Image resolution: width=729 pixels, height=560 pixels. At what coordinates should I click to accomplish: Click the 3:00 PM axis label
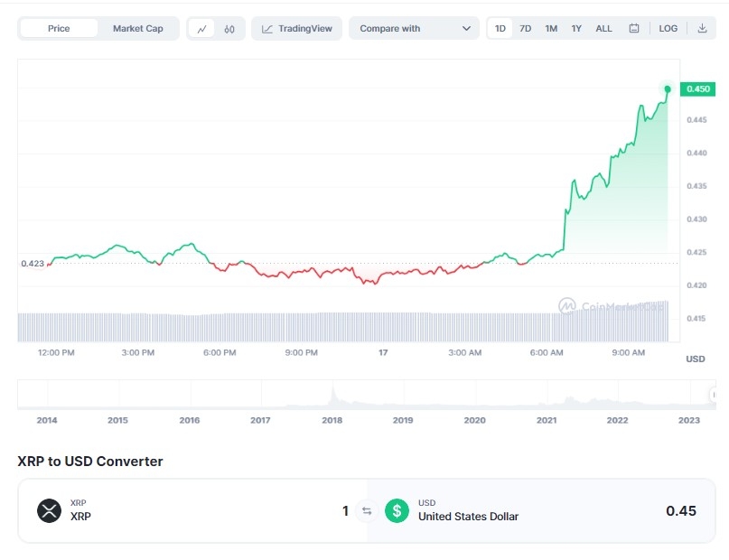click(138, 352)
